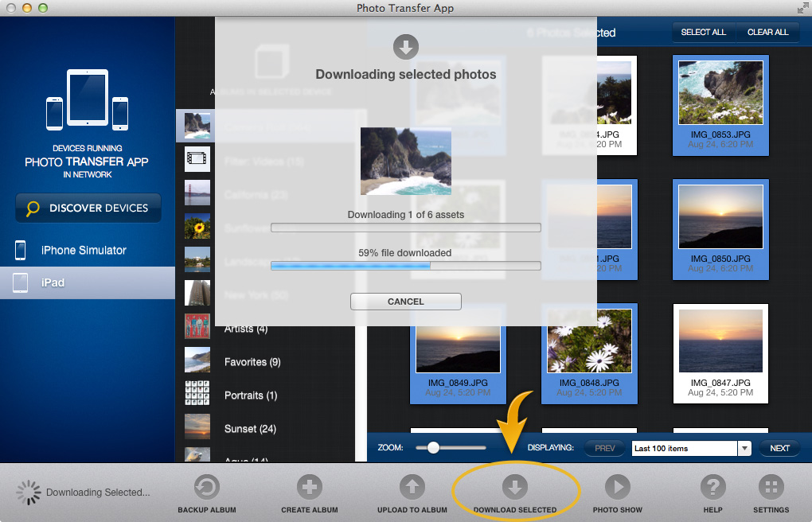Screen dimensions: 812x522
Task: Select photo IMG_0848.JPG
Action: [589, 353]
